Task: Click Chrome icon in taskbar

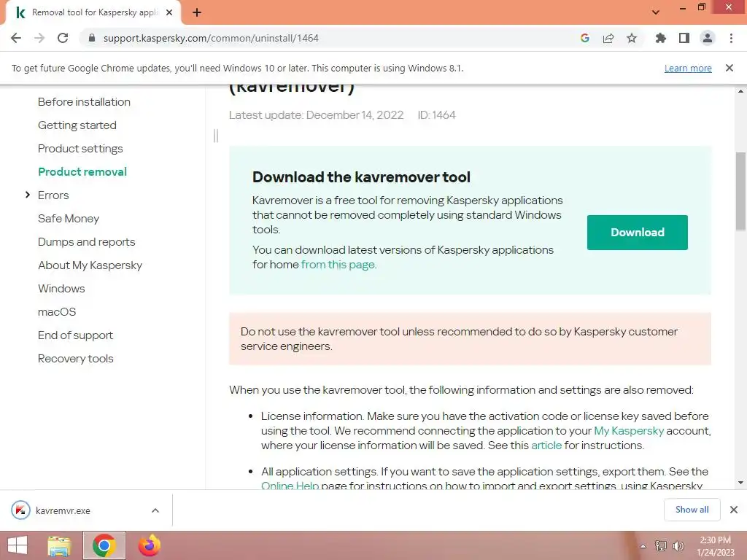Action: [104, 545]
